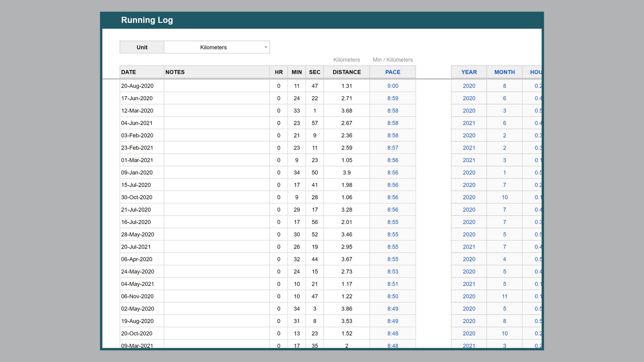
Task: Select the date cell 09-Jan-2020
Action: [137, 172]
